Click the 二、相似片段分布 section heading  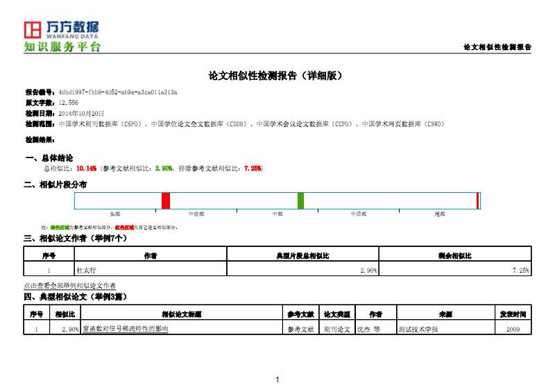[x=55, y=185]
